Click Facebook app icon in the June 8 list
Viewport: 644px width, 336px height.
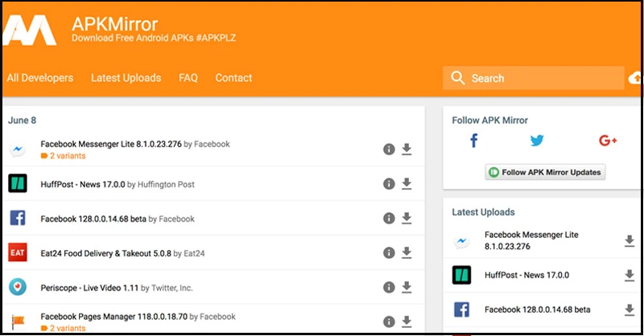coord(18,218)
